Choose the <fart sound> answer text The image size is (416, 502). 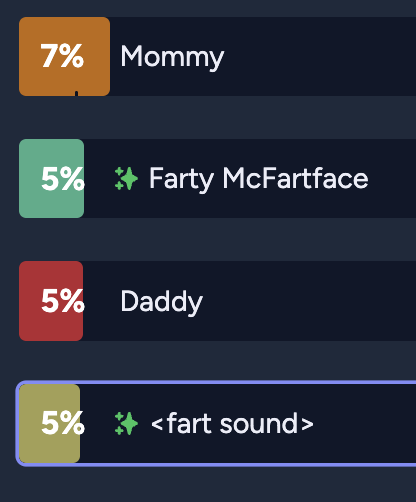click(x=232, y=423)
